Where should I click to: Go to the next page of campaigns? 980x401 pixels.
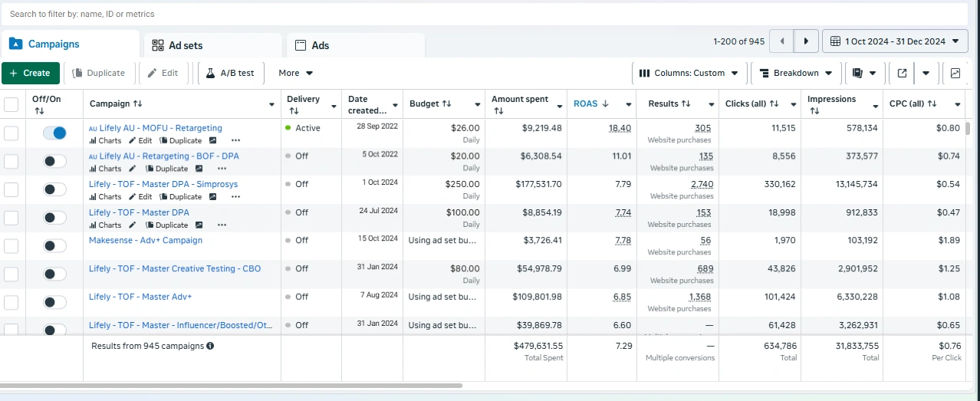(x=805, y=41)
